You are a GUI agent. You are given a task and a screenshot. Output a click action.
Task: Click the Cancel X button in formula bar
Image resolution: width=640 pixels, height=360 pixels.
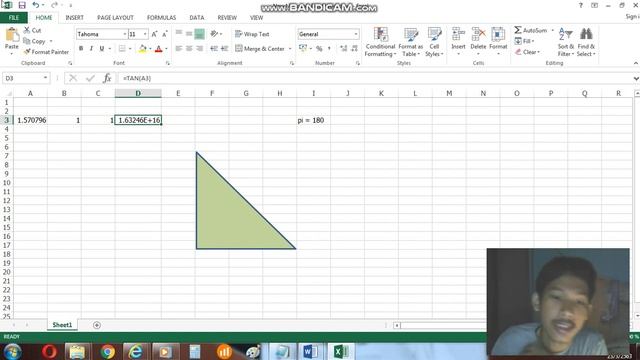coord(73,78)
